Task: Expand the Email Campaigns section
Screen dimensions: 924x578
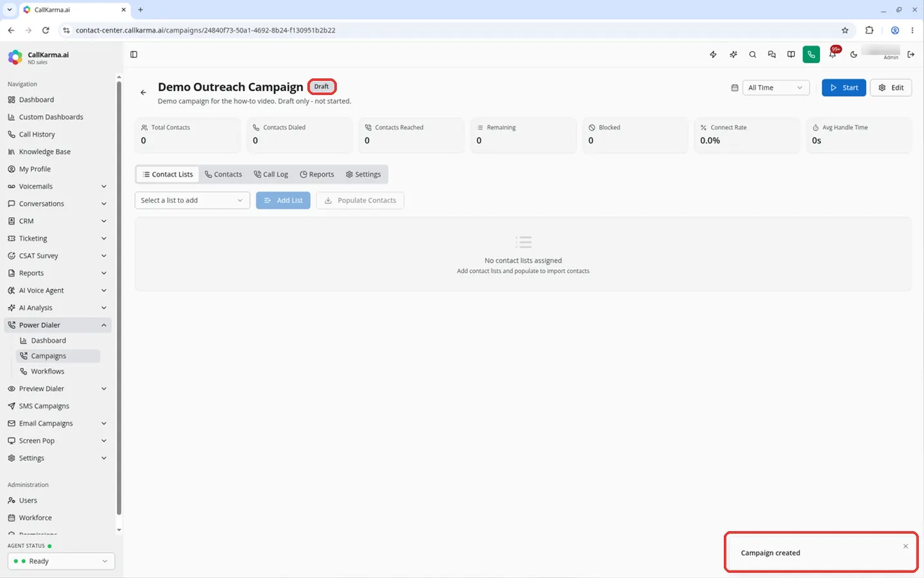Action: tap(57, 423)
